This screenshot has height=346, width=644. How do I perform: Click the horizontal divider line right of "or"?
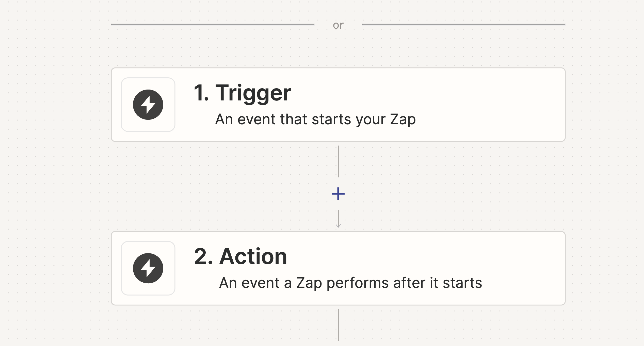point(464,24)
